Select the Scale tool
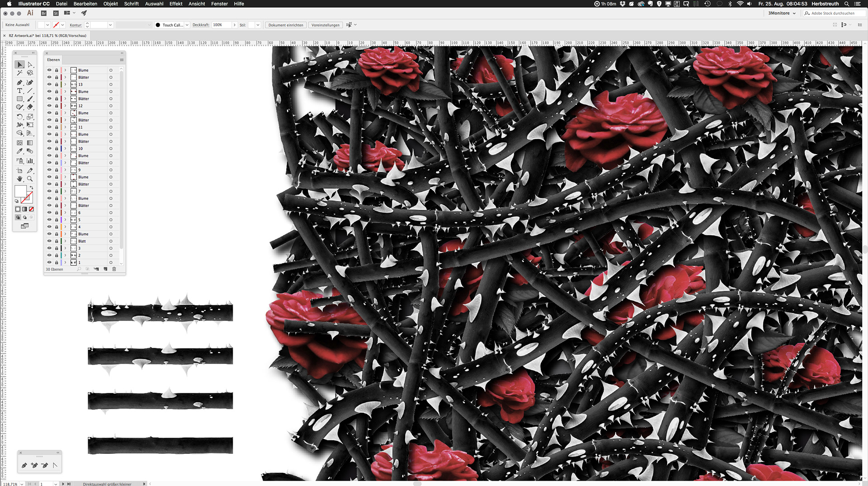Viewport: 868px width, 486px height. (30, 117)
